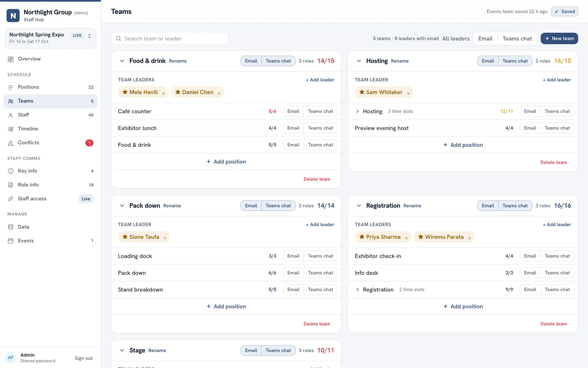Remove leader Mele Havili with x

click(x=164, y=93)
